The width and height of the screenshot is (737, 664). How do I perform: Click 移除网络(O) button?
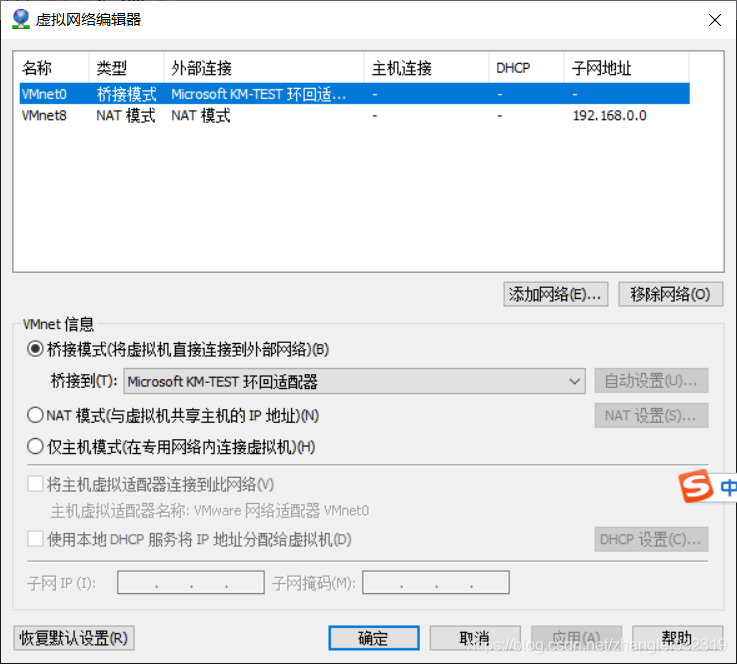coord(670,294)
